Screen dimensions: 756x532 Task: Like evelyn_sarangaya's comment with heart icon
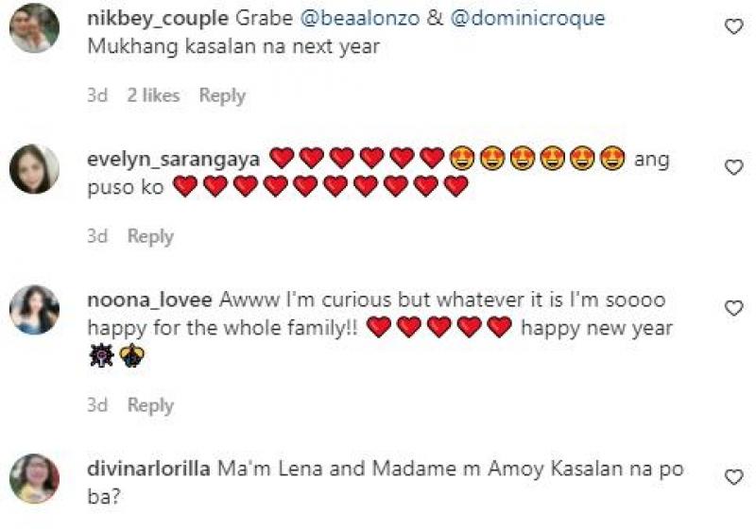(733, 167)
